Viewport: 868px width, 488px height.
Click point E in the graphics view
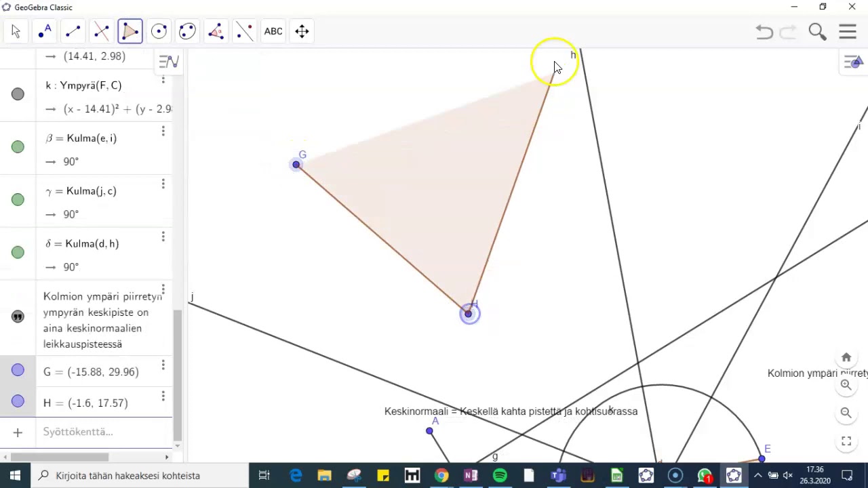click(x=762, y=459)
